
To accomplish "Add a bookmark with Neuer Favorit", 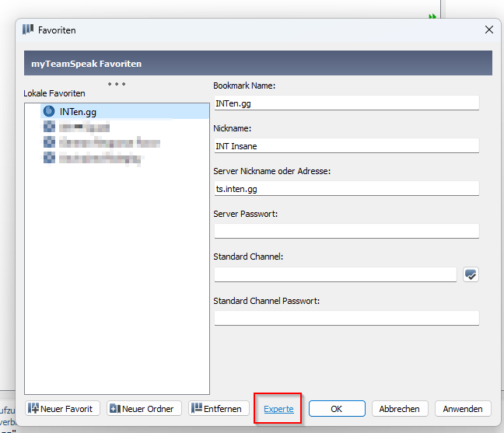I will click(x=62, y=408).
